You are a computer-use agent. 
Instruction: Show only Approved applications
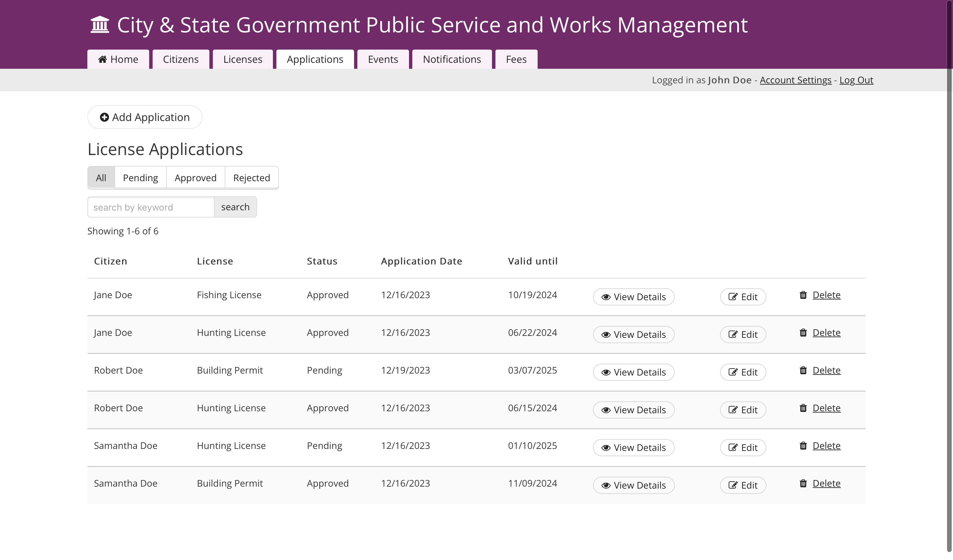196,178
